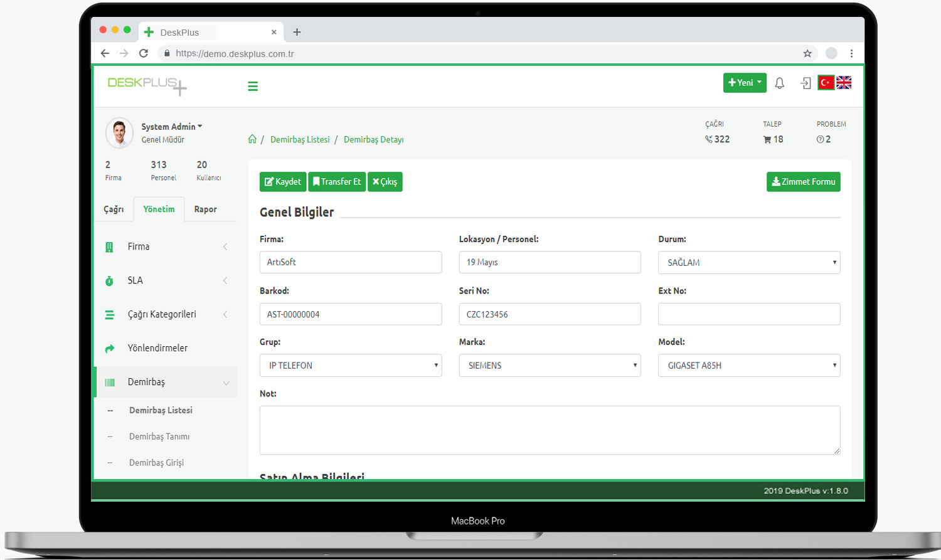This screenshot has width=941, height=560.
Task: Reload the page in the browser
Action: click(x=144, y=53)
